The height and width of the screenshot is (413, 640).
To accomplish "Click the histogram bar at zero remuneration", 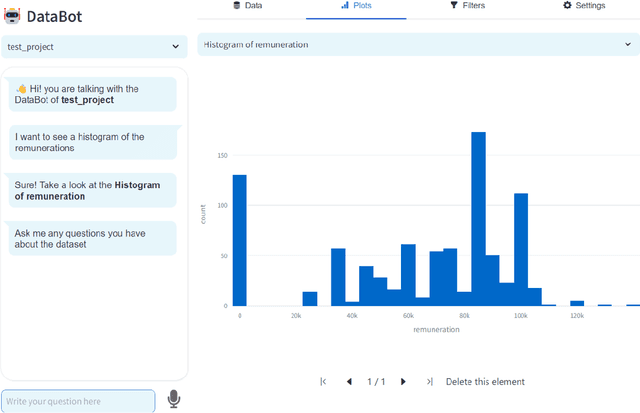I will (239, 240).
